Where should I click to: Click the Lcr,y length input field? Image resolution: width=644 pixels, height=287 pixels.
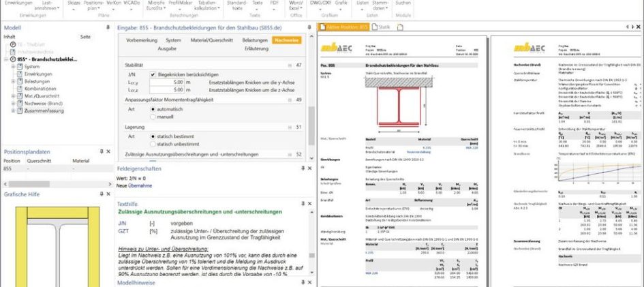coord(167,82)
